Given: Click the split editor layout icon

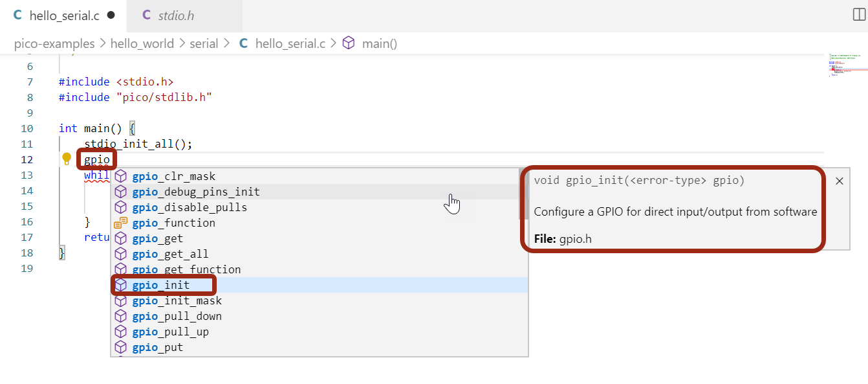Looking at the screenshot, I should pos(860,15).
